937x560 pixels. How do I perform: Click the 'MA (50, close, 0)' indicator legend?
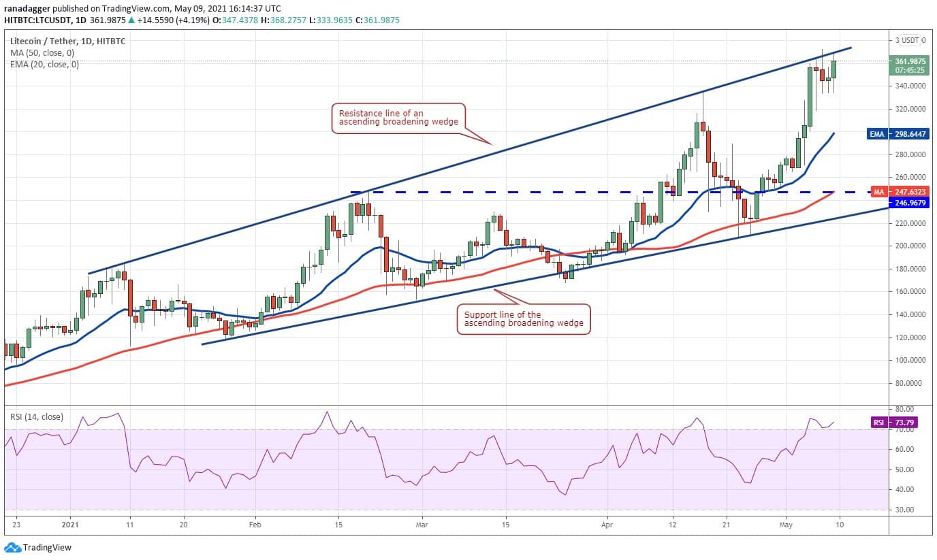click(x=43, y=52)
